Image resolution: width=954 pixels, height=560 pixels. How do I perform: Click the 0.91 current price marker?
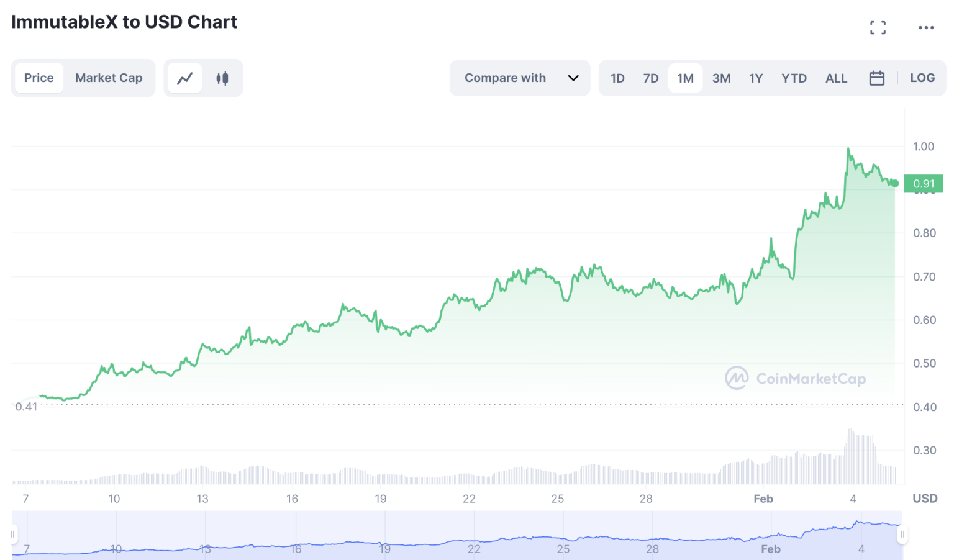point(923,184)
